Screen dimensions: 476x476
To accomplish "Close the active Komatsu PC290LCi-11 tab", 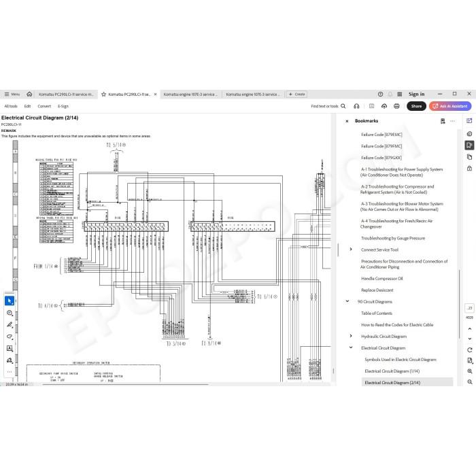I will click(x=156, y=95).
